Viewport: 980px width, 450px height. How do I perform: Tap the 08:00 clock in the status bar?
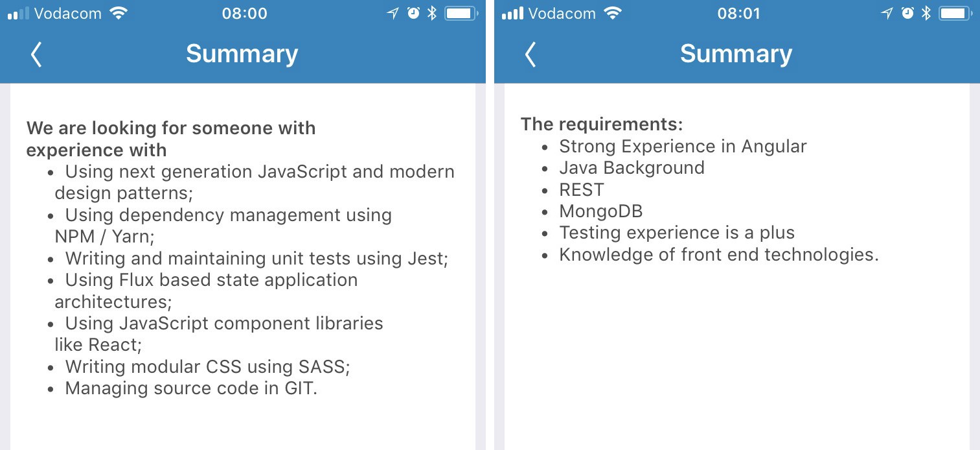click(x=244, y=13)
